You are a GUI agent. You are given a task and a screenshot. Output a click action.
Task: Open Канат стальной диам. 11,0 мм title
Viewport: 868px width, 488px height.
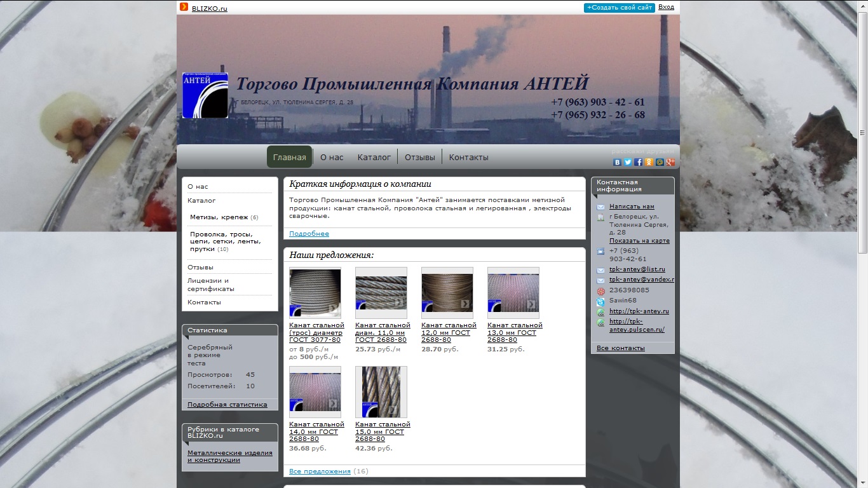pyautogui.click(x=383, y=332)
